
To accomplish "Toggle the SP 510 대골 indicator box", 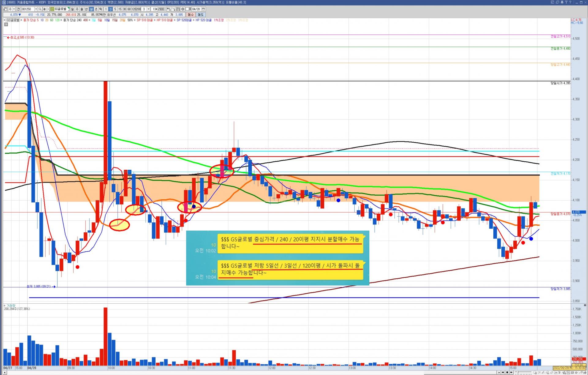I will 135,20.
